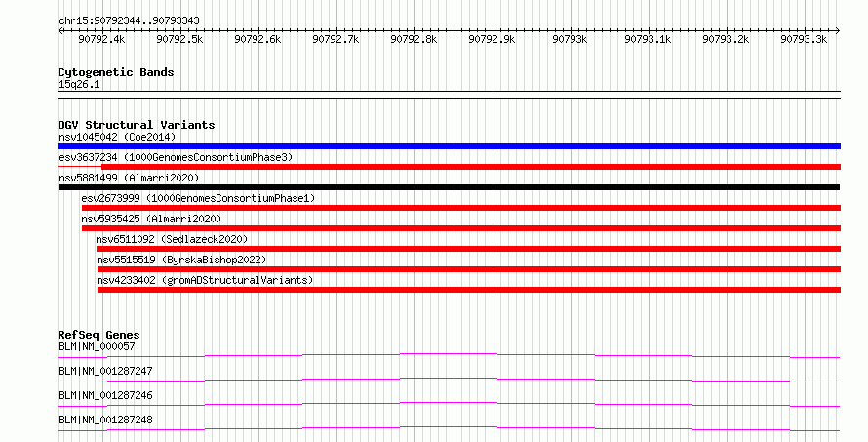
Task: Click the BLM|NM_000057 magenta intron line
Action: tap(449, 355)
